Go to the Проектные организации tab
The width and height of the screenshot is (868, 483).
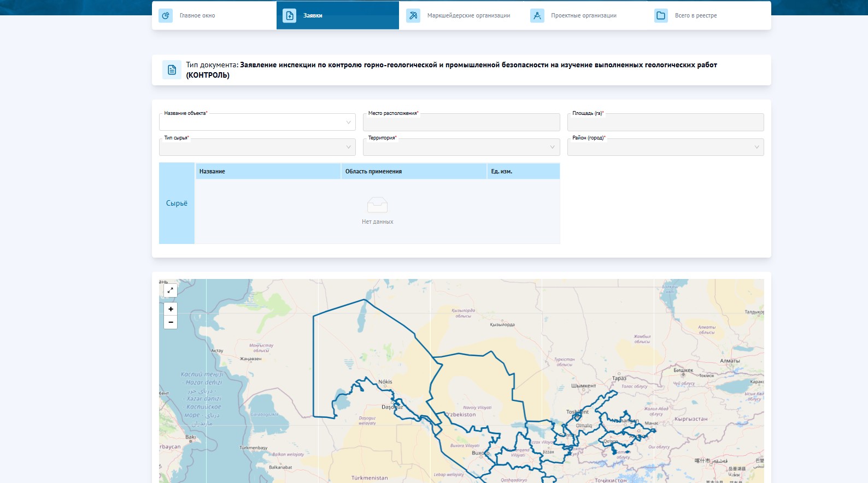[x=583, y=16]
